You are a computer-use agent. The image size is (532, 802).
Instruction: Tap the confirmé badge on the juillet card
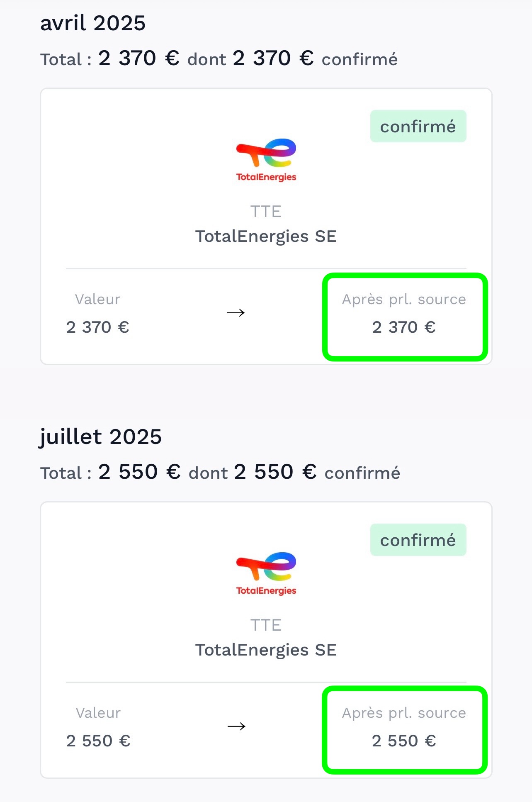point(418,540)
